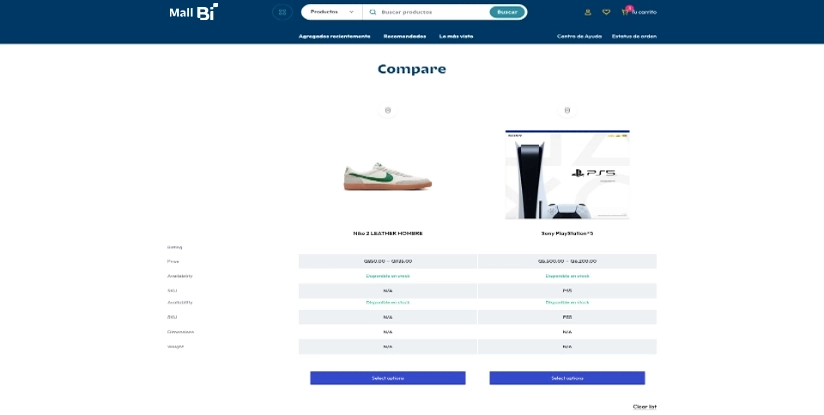Open the category grid menu icon
Screen dimensions: 824x415
pos(282,12)
